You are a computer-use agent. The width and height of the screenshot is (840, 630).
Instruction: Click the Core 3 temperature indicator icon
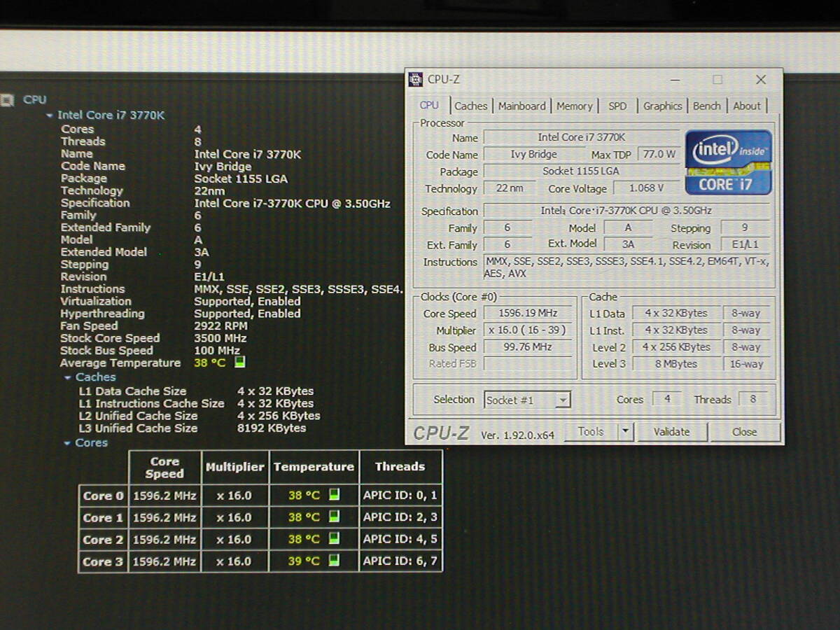coord(334,560)
